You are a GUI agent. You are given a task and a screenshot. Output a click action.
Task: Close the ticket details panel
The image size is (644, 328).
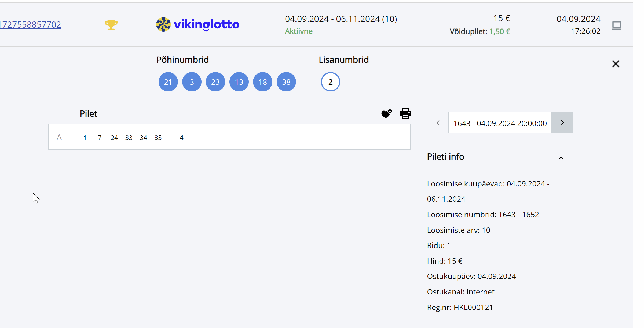pyautogui.click(x=616, y=64)
